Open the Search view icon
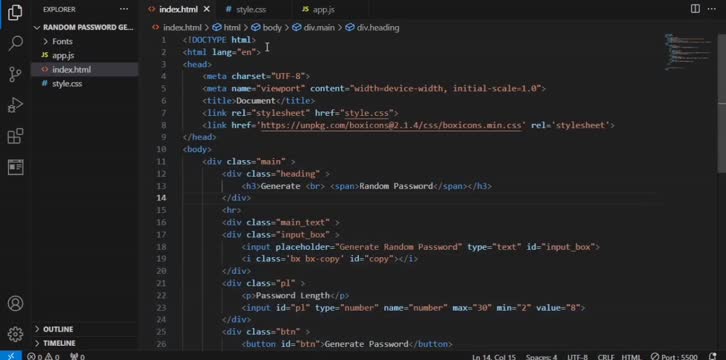This screenshot has width=726, height=360. point(15,43)
